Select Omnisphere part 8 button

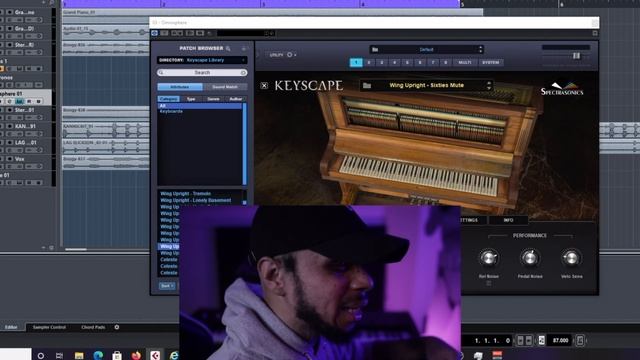(446, 62)
